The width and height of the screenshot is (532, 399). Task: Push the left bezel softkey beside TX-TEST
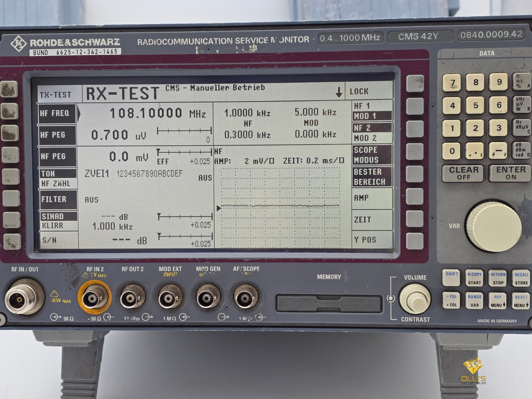click(9, 89)
